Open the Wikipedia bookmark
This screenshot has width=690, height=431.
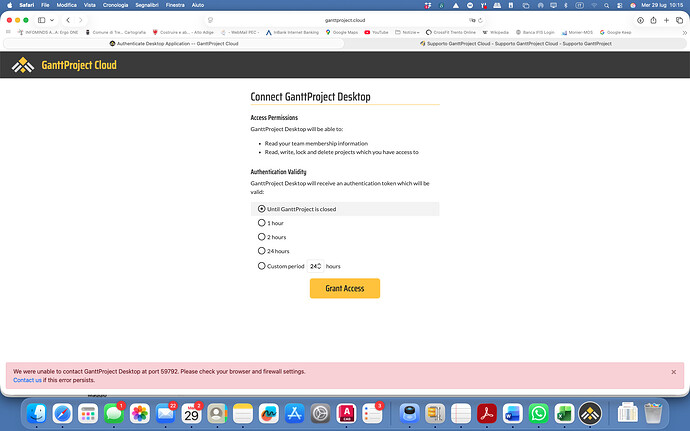[x=495, y=33]
